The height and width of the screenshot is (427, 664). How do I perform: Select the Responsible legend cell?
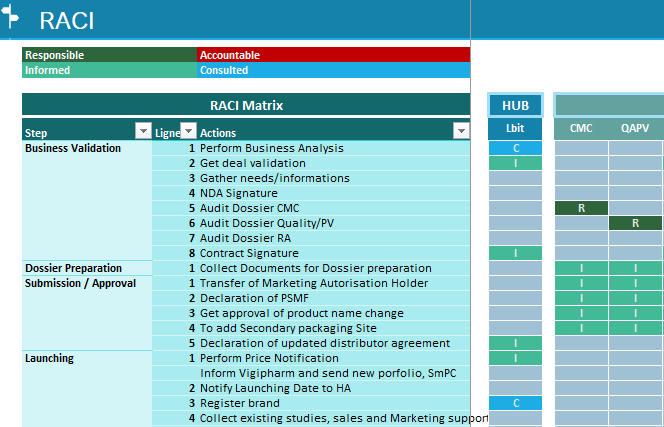coord(109,55)
